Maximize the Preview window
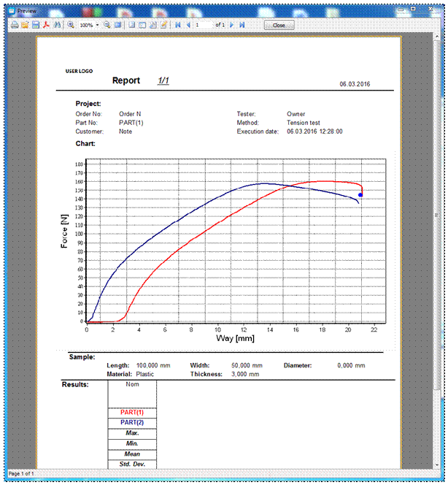Screen dimensions: 448x485 click(413, 9)
